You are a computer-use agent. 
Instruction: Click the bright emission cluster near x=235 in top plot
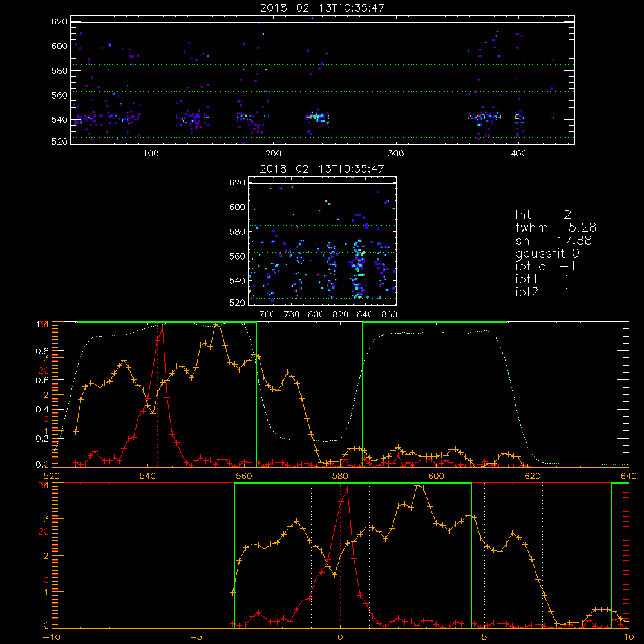pyautogui.click(x=317, y=117)
